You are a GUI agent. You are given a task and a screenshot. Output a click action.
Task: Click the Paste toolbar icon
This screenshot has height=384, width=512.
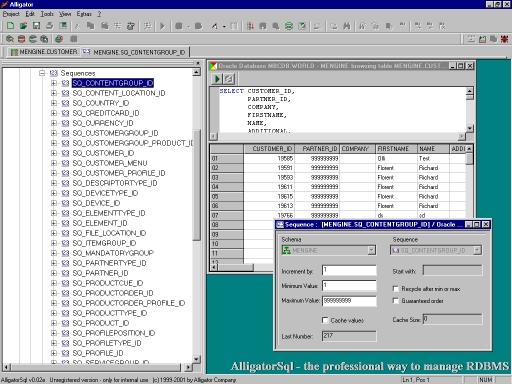[x=105, y=26]
